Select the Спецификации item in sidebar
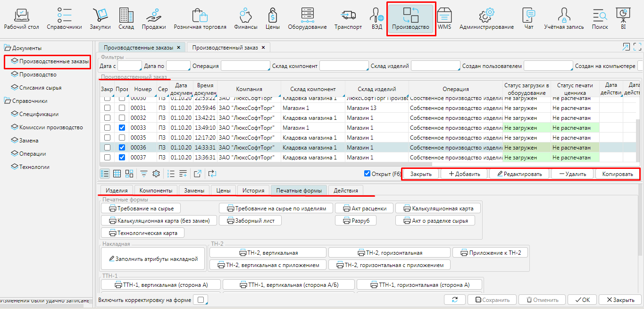 pos(39,114)
